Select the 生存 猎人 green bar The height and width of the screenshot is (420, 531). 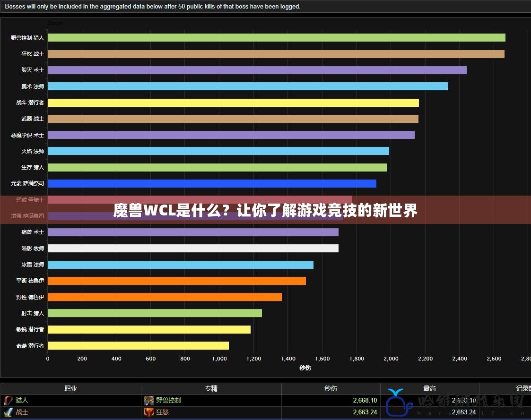point(217,167)
